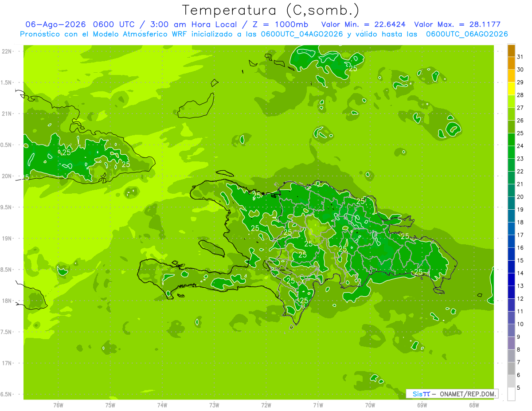Pick the lime colorbar swatch between 27 and 28
The width and height of the screenshot is (532, 411).
511,102
